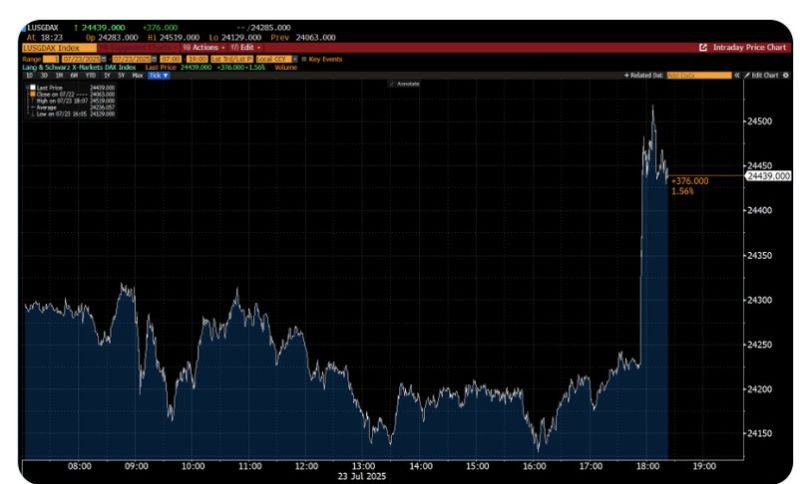Open the Local CCY currency dropdown
Viewport: 800px width, 484px height.
[x=277, y=60]
